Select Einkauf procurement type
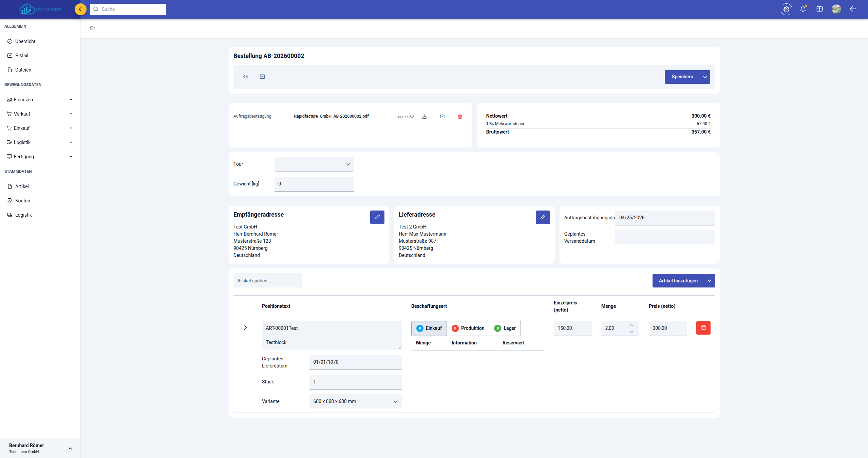Screen dimensions: 868x458 pos(429,328)
